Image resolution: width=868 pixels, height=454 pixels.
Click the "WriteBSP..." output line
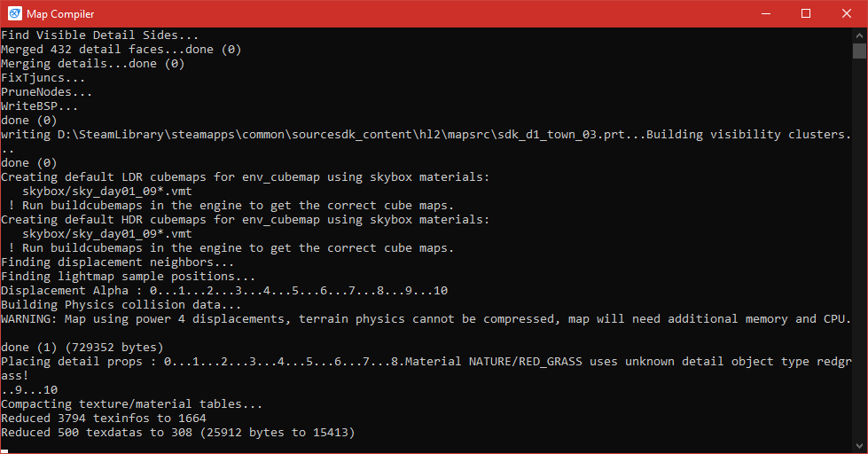click(39, 106)
